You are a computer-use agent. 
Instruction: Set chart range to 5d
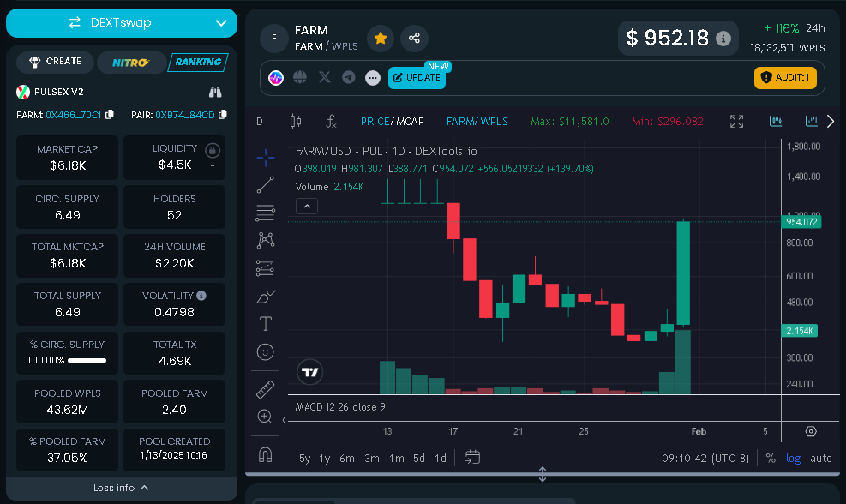pyautogui.click(x=419, y=458)
